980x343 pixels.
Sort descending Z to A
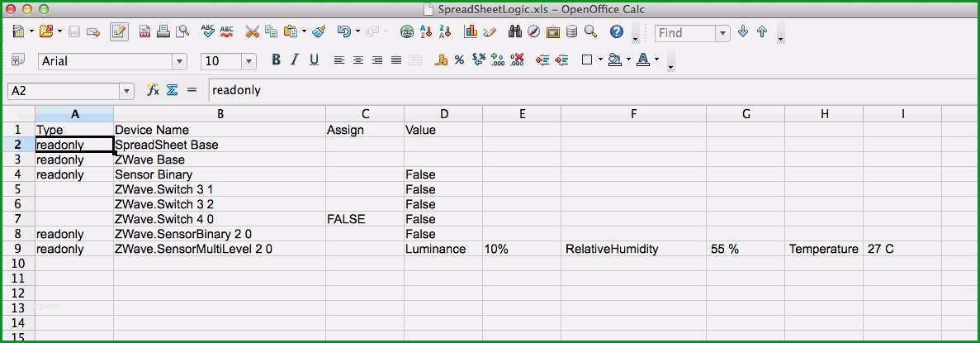point(445,31)
